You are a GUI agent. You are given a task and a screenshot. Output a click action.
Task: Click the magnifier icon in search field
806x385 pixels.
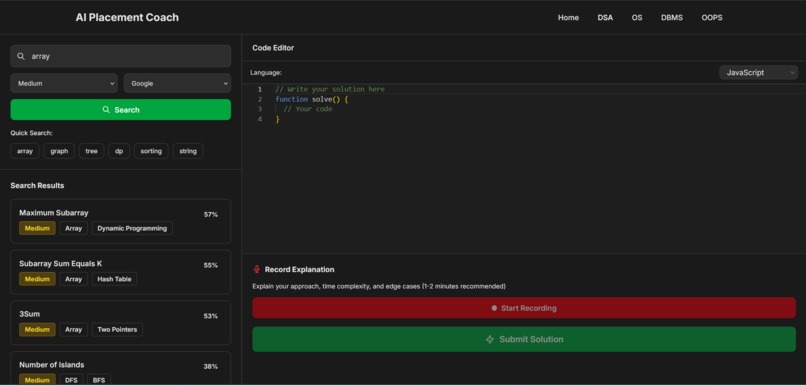click(x=21, y=56)
